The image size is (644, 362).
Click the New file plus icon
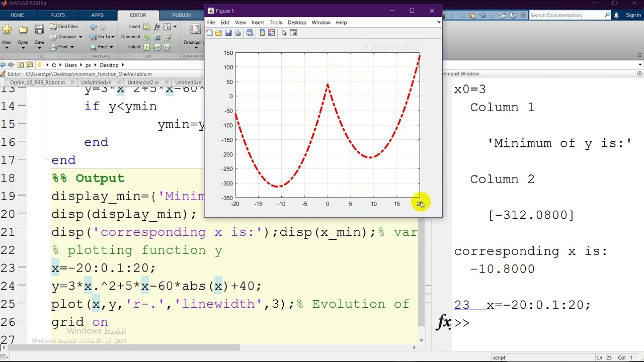[7, 29]
